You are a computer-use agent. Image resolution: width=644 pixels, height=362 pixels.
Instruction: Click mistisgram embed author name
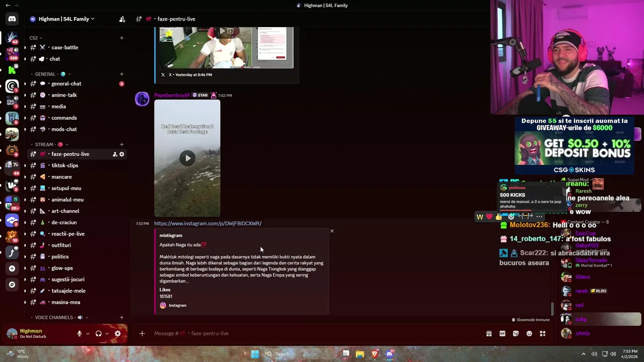click(x=171, y=235)
